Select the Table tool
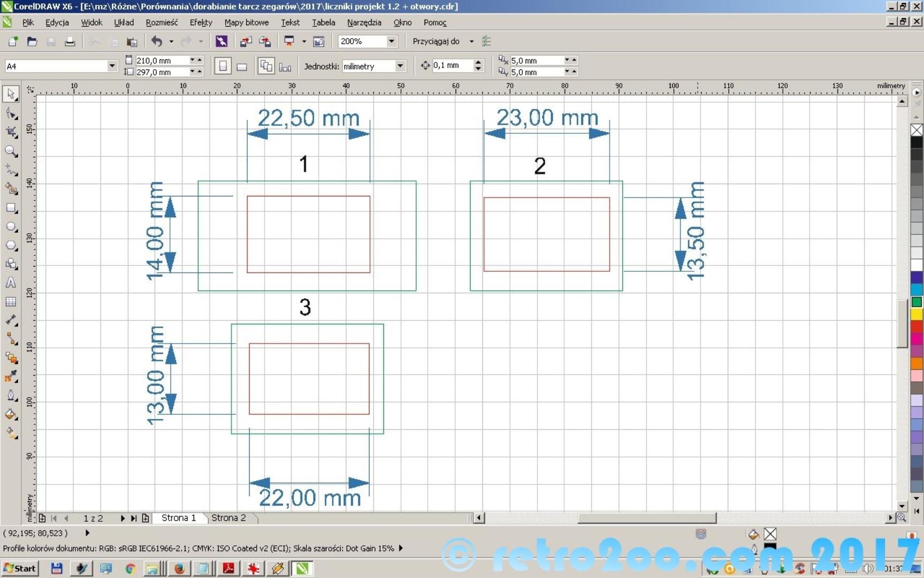 pos(11,302)
